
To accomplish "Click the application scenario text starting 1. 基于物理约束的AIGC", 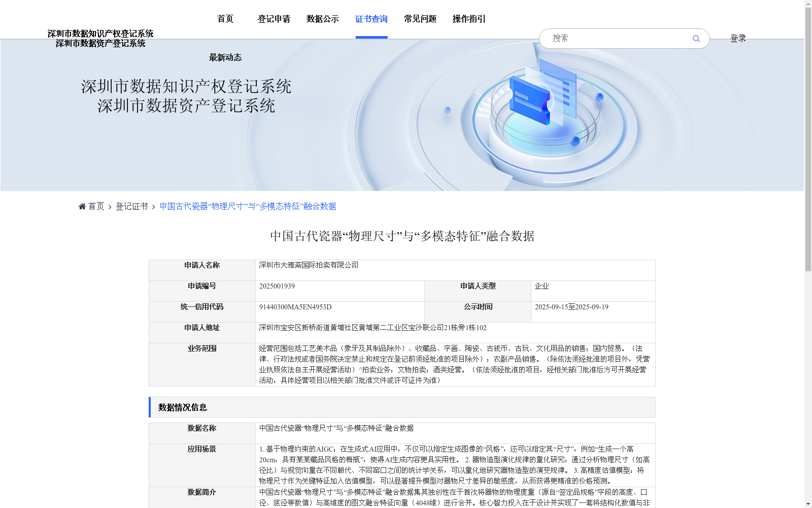I will [454, 465].
